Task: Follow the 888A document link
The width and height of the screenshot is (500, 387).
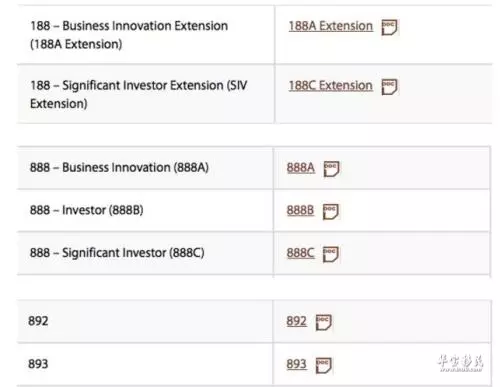Action: (301, 168)
